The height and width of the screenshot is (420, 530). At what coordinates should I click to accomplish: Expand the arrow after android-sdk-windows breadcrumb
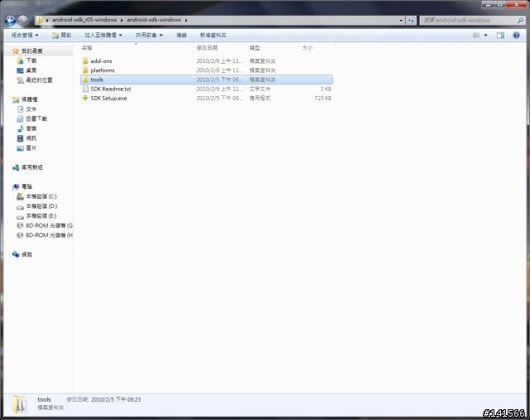tap(186, 20)
